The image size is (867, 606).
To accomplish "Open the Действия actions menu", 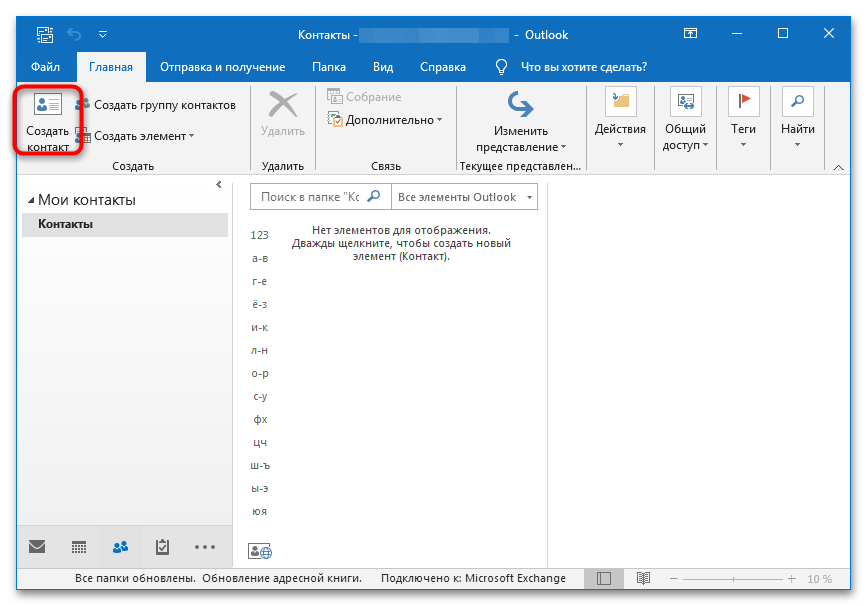I will pos(620,118).
